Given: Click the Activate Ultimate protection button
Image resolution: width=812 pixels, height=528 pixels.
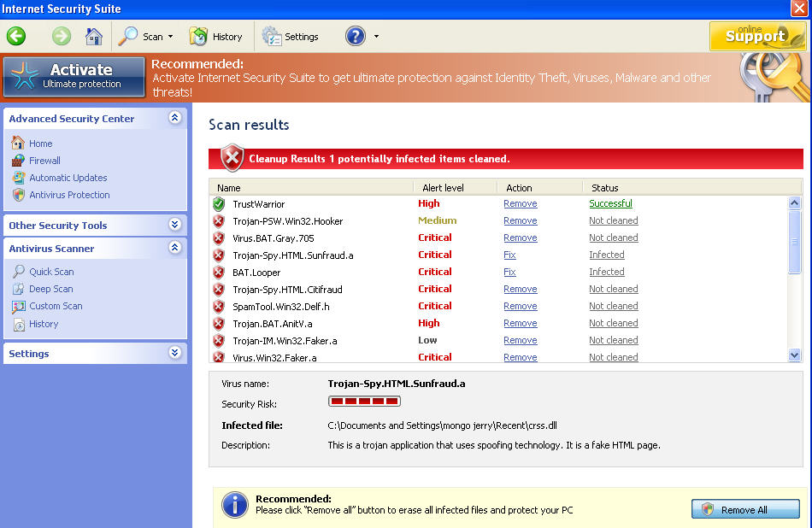Looking at the screenshot, I should [74, 77].
